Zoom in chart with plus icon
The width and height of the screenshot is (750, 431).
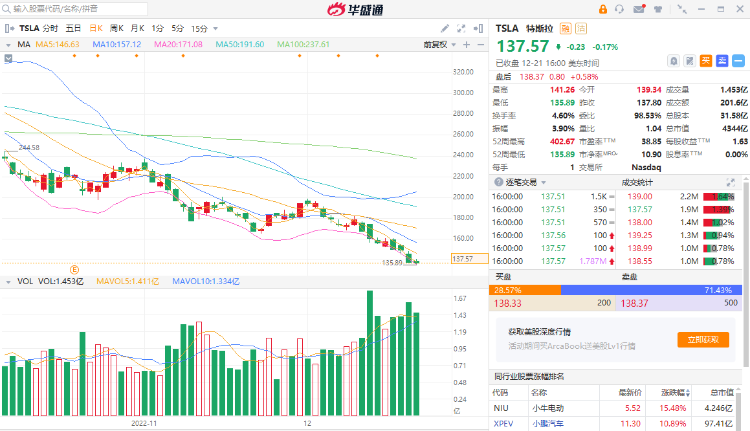[466, 44]
